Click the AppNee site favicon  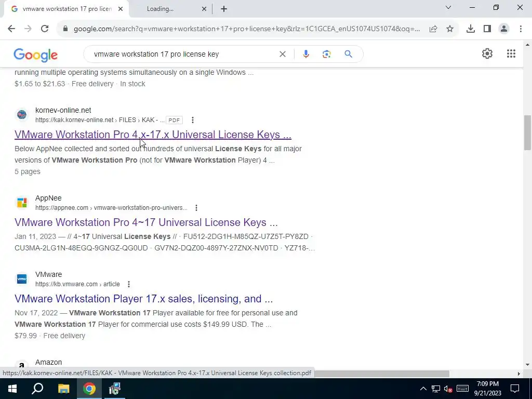click(x=22, y=203)
